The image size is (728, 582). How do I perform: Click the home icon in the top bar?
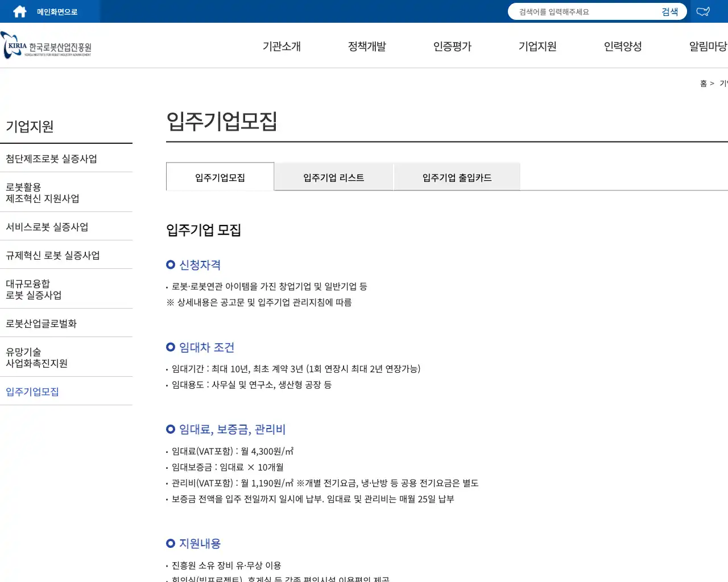pyautogui.click(x=19, y=11)
